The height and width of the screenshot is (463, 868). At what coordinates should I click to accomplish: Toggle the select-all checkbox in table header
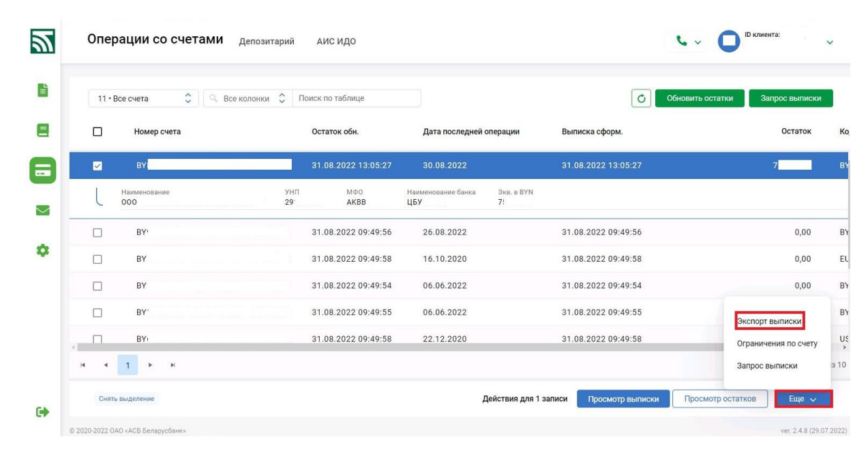pos(97,132)
